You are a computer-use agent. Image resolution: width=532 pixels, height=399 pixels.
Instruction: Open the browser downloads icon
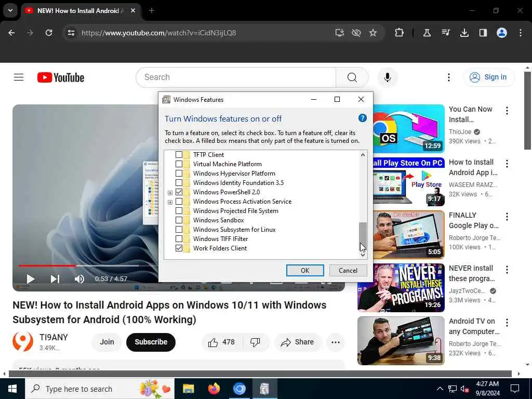point(464,33)
